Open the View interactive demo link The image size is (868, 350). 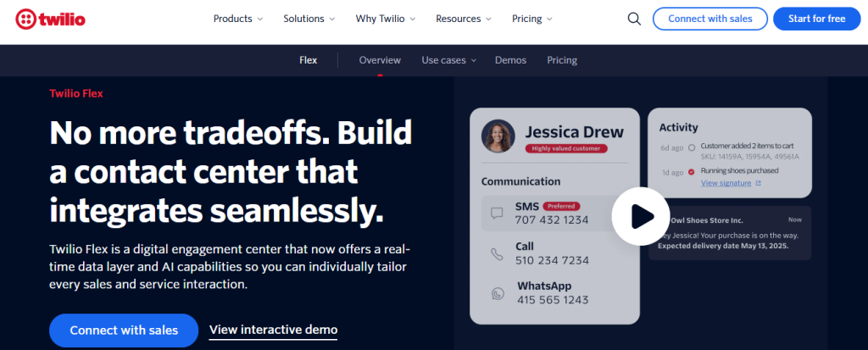click(x=274, y=331)
